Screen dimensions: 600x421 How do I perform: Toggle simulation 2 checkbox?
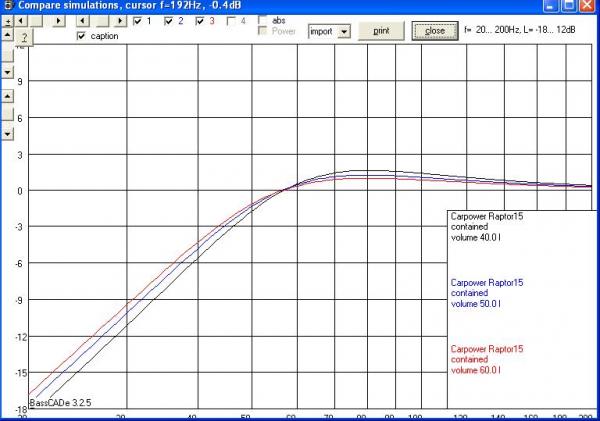169,21
